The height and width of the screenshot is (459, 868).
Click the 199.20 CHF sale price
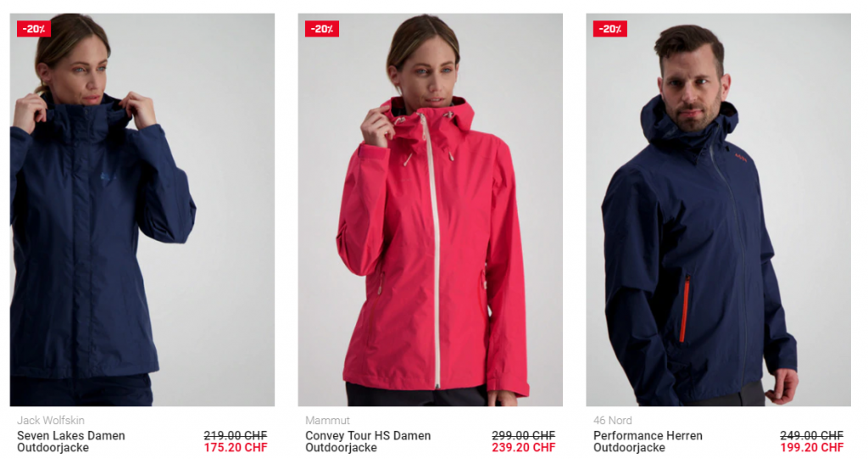[812, 448]
